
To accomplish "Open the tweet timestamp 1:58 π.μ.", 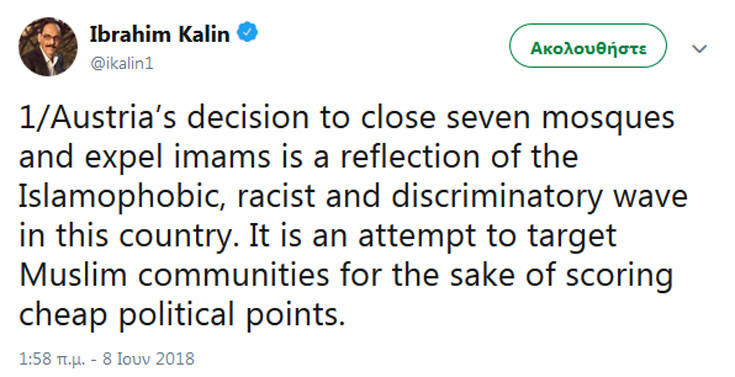I will (x=52, y=359).
